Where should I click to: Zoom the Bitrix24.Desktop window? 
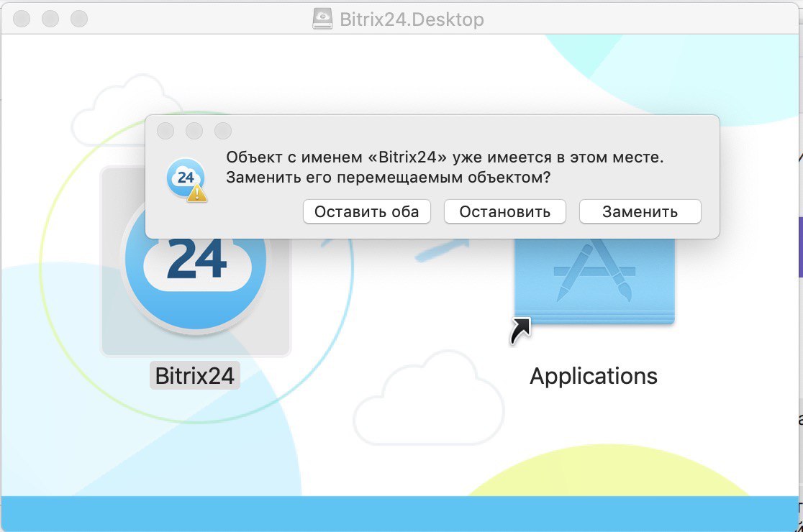[79, 19]
